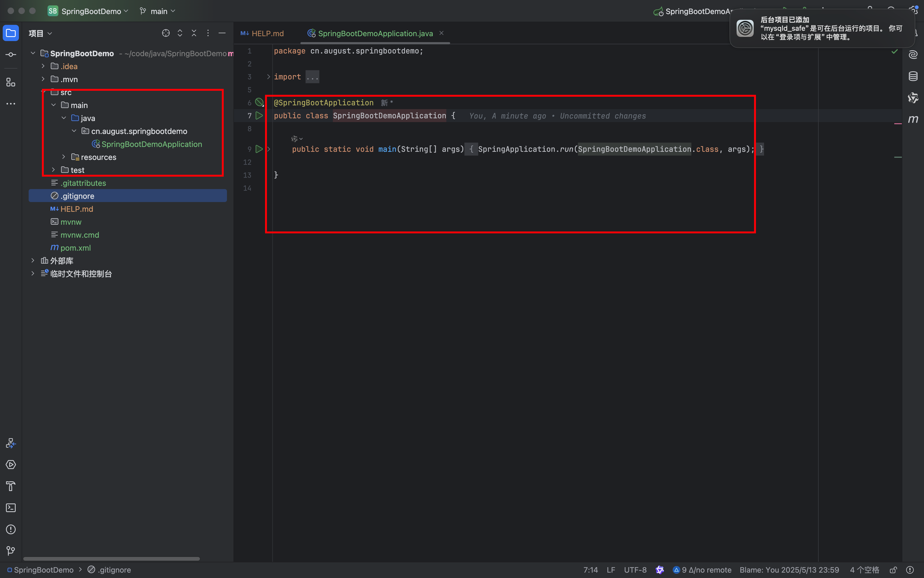Collapse the java folder
The width and height of the screenshot is (924, 578).
point(63,118)
